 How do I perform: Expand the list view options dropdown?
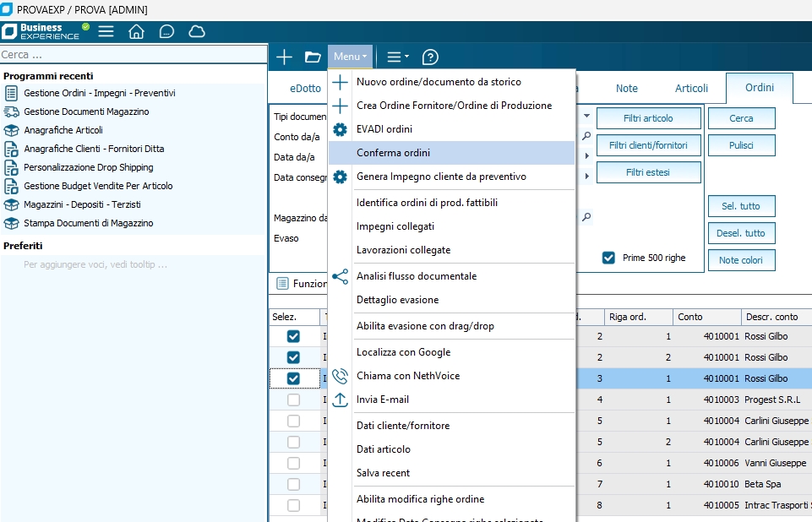397,57
